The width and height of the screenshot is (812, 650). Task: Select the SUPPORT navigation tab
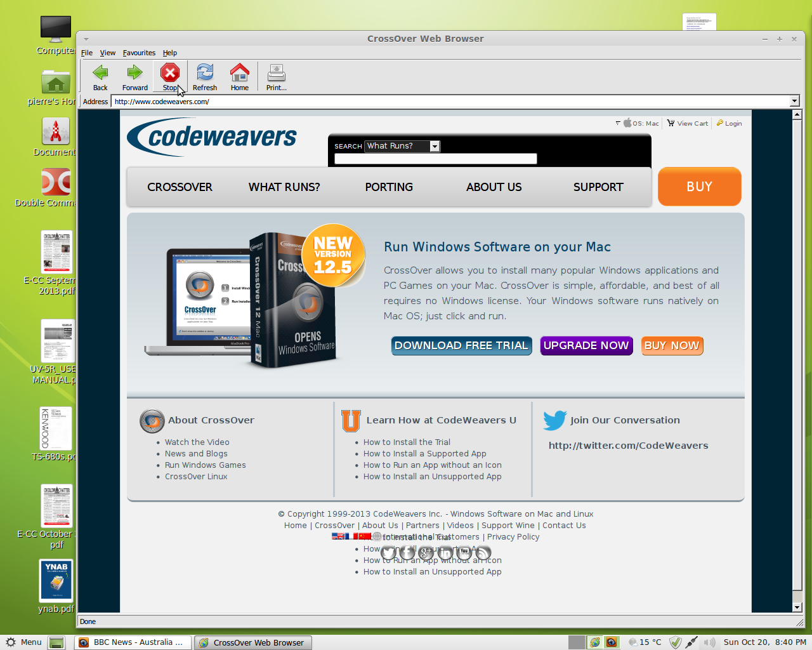(598, 187)
